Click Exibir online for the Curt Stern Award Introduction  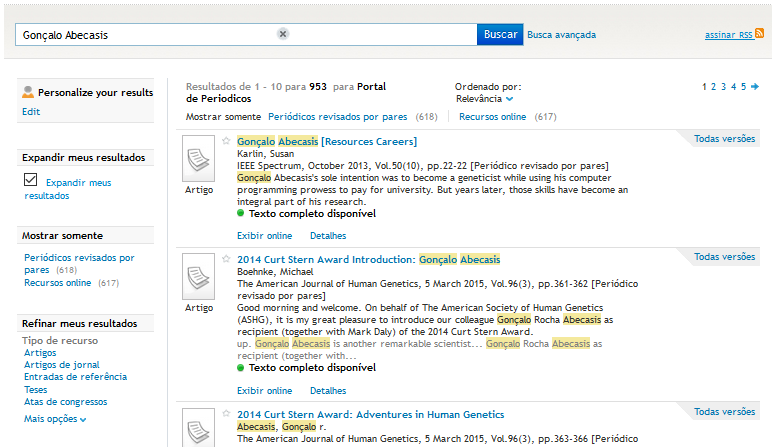tap(264, 391)
